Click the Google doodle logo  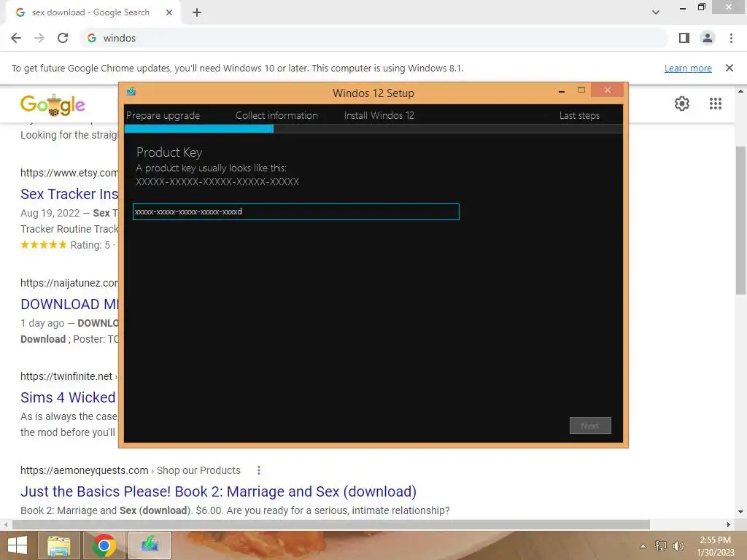53,104
